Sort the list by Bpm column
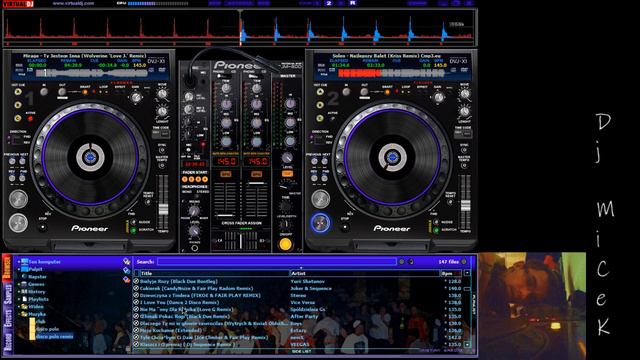640x360 pixels. pos(451,273)
